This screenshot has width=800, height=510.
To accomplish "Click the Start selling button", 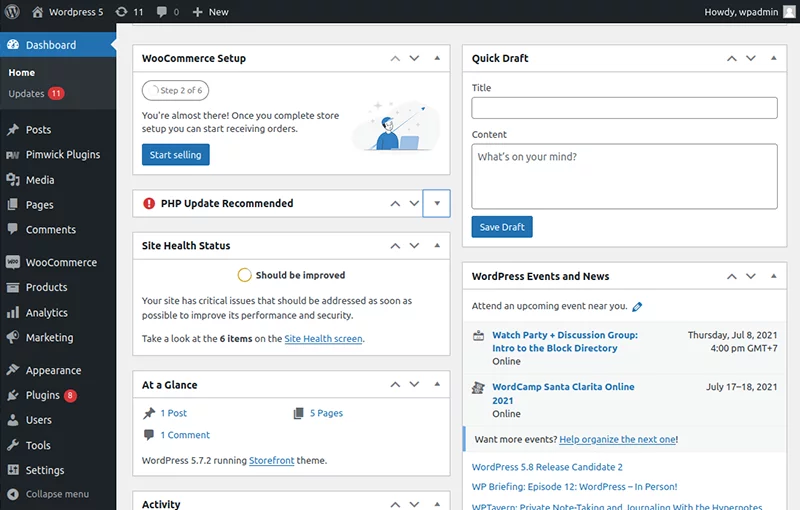I will point(176,155).
